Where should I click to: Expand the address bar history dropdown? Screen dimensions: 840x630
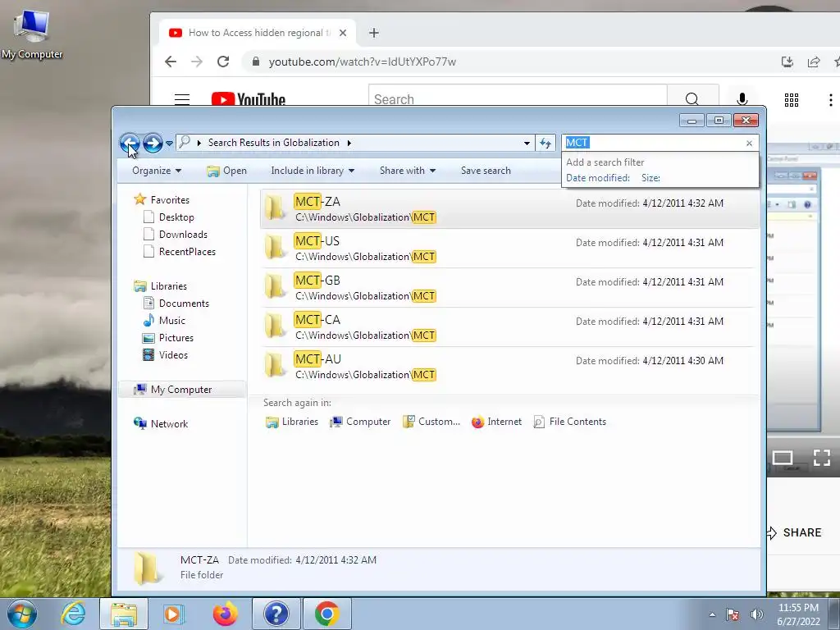527,143
